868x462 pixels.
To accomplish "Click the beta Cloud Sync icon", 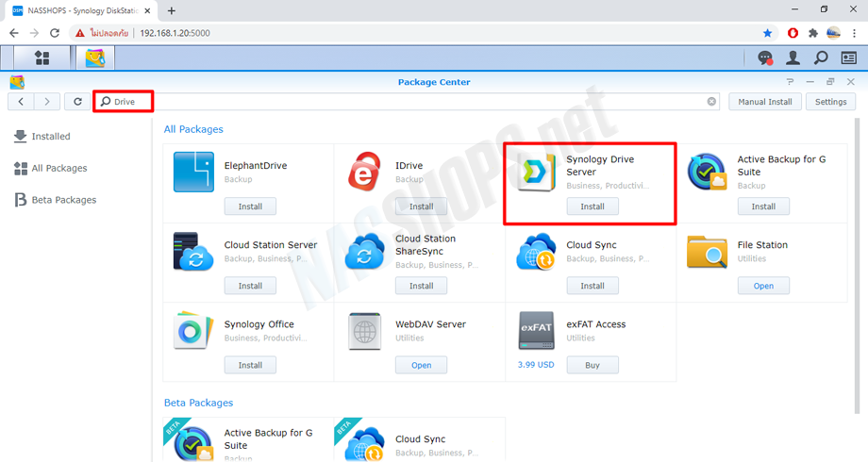I will coord(362,442).
